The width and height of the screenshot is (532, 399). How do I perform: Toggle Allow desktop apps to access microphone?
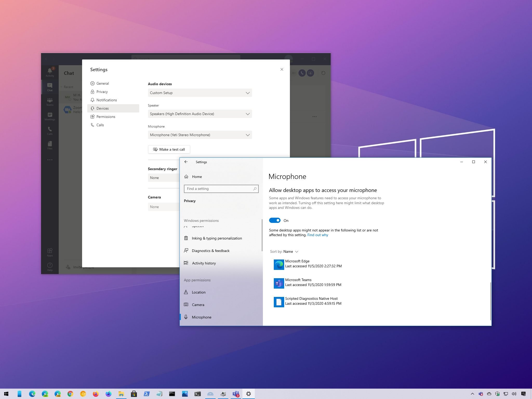pyautogui.click(x=274, y=221)
